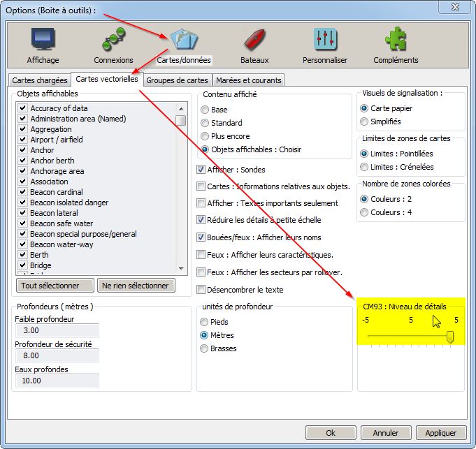Screen dimensions: 476x449
Task: Click the Cartes/données chart icon
Action: [x=182, y=41]
